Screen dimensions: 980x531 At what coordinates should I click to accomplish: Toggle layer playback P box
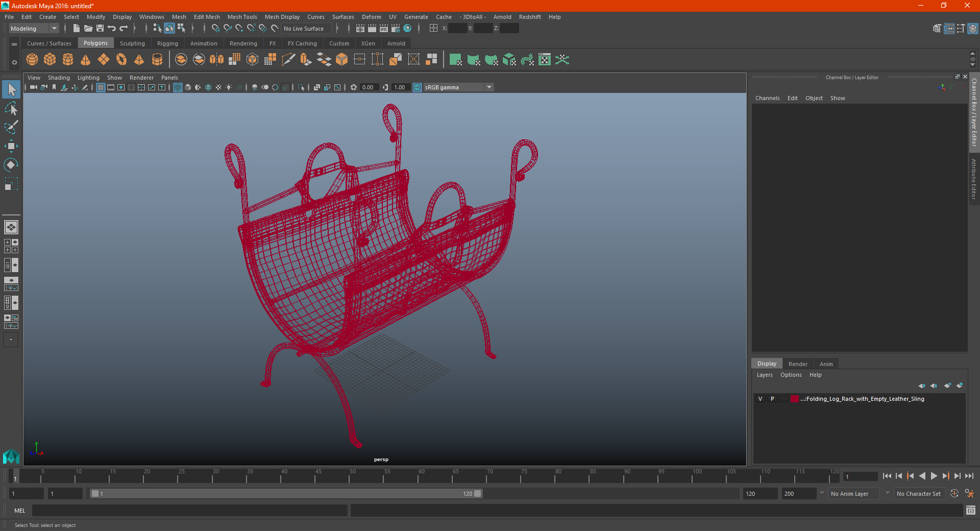pos(772,399)
